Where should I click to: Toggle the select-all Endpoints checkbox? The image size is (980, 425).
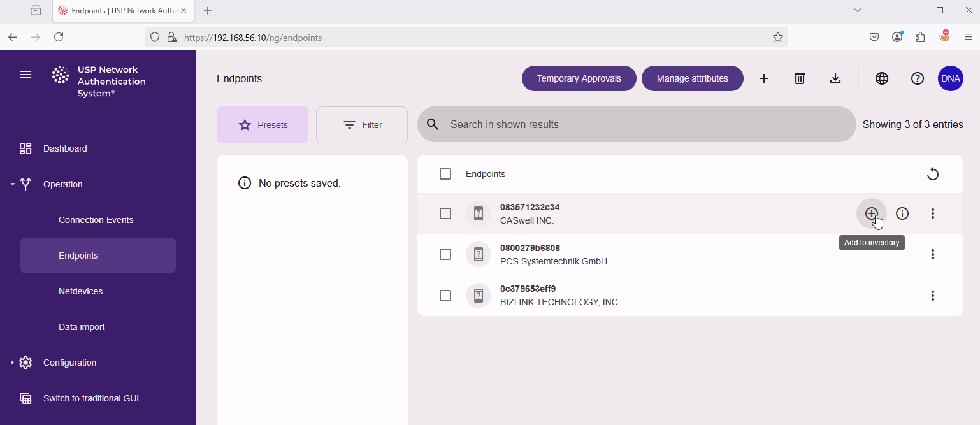445,173
